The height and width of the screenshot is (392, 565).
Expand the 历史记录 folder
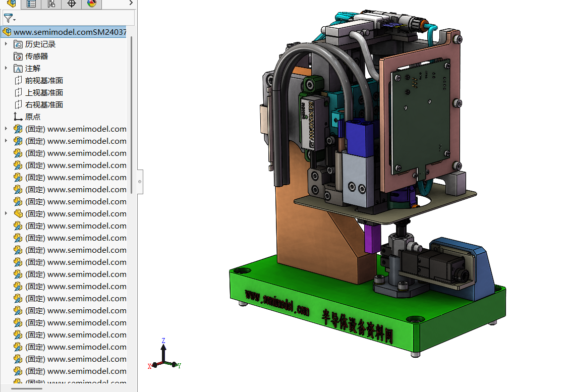click(x=6, y=44)
